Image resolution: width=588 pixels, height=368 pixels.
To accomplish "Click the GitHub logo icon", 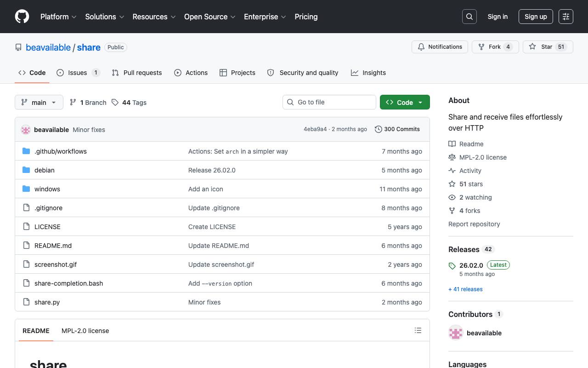I will click(22, 17).
